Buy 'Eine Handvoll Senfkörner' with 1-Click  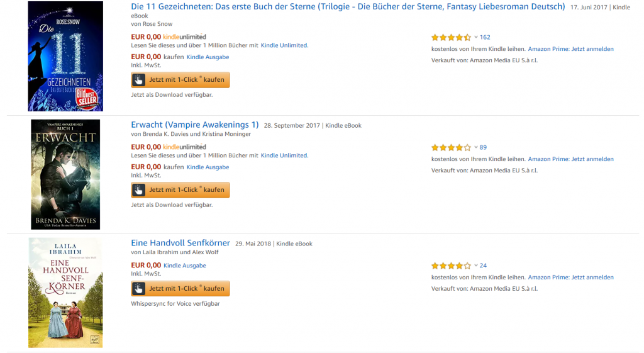(x=180, y=288)
